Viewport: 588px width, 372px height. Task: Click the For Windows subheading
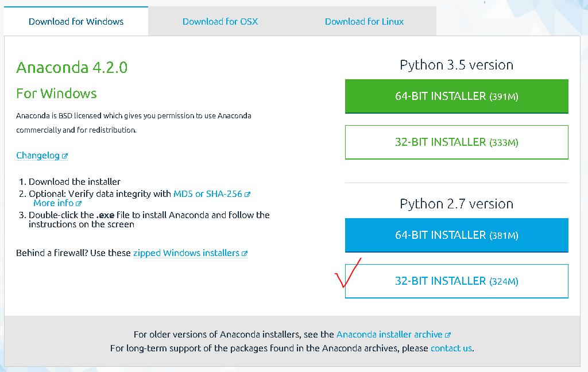coord(56,94)
